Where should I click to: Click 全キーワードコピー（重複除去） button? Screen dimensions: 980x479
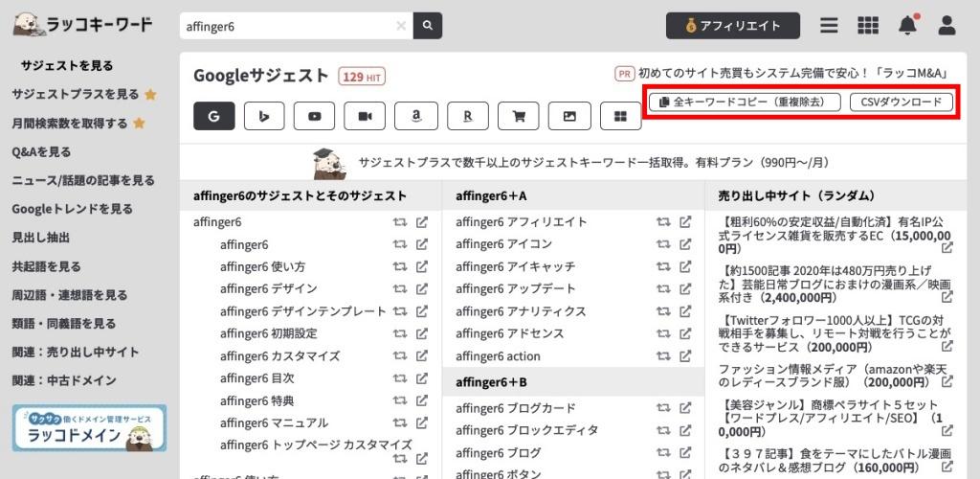[x=745, y=102]
